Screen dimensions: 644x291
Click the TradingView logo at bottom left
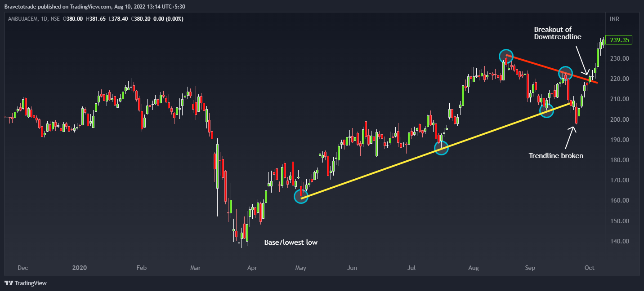coord(25,283)
